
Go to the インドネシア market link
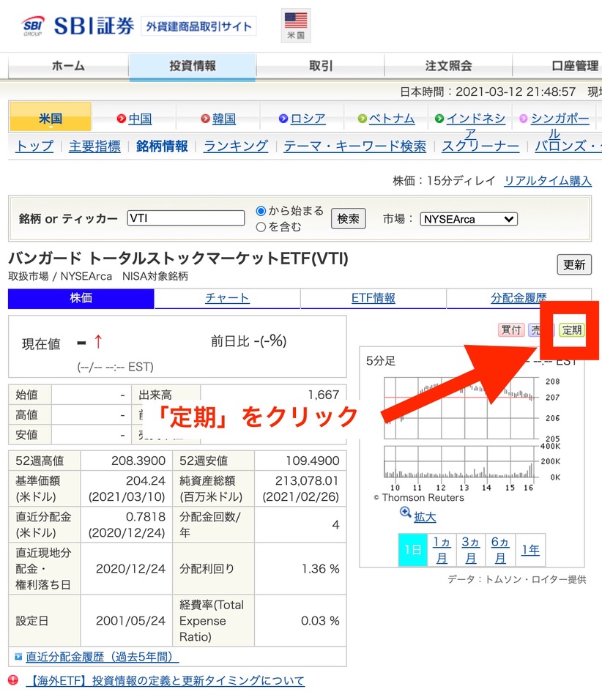pos(475,119)
